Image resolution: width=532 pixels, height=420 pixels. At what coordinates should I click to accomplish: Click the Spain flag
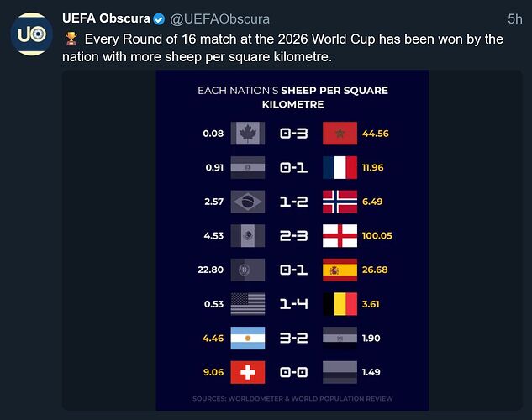coord(340,270)
